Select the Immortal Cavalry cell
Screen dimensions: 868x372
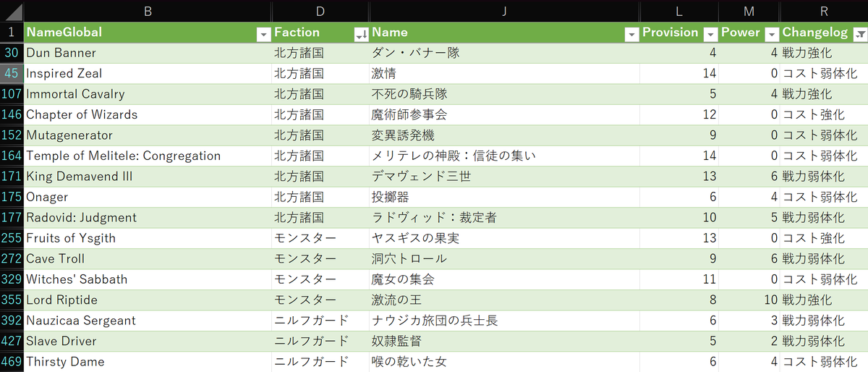148,94
